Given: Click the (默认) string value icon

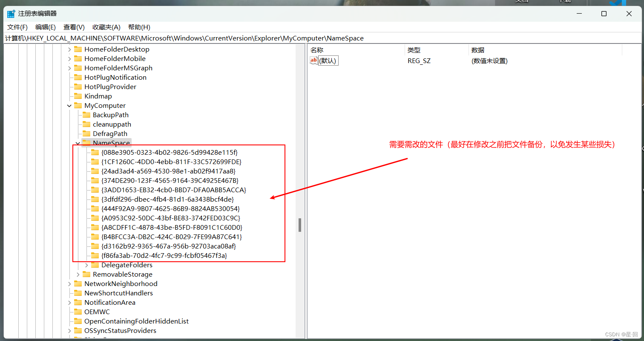Looking at the screenshot, I should (x=314, y=61).
